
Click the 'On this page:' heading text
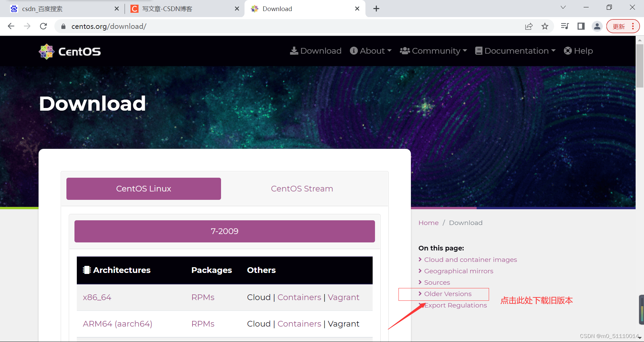[x=441, y=248]
